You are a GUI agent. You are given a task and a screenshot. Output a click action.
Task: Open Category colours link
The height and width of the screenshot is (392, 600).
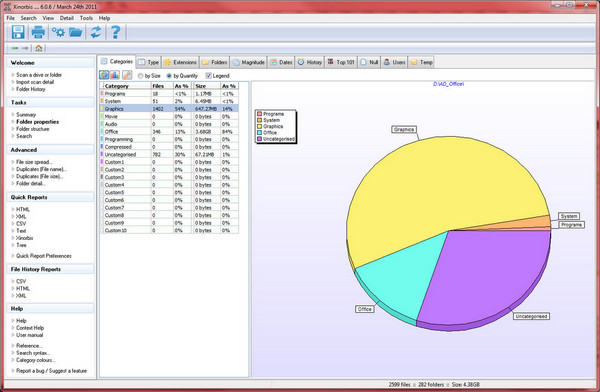click(36, 360)
